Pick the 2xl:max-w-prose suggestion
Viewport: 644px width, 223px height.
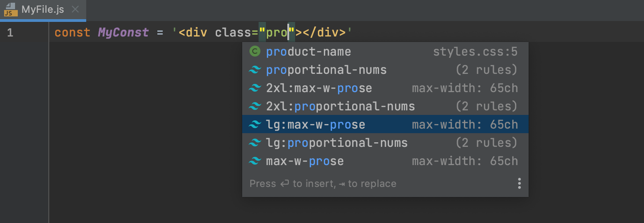pos(319,88)
